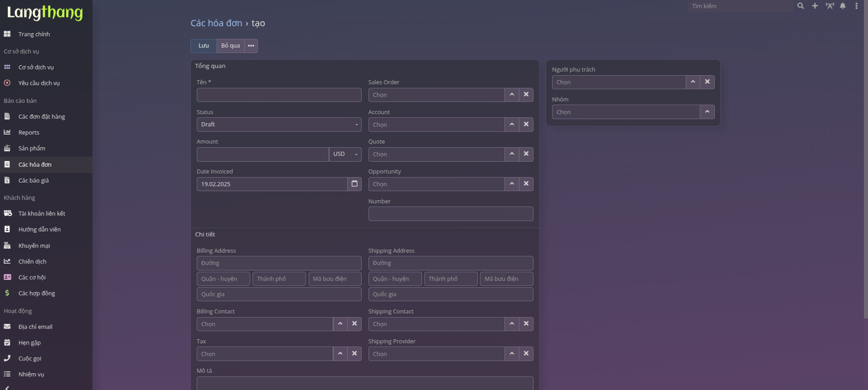This screenshot has width=868, height=390.
Task: Open the USD currency dropdown
Action: [x=345, y=154]
